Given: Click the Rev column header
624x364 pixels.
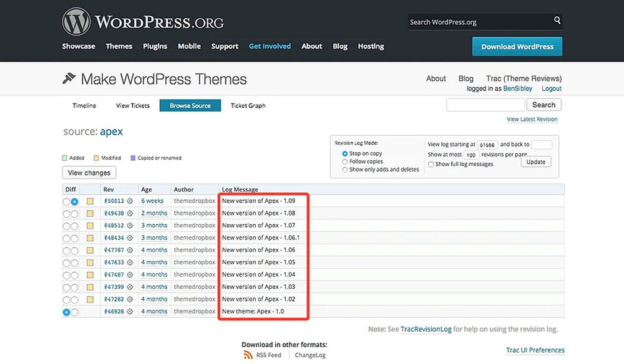Looking at the screenshot, I should tap(108, 189).
